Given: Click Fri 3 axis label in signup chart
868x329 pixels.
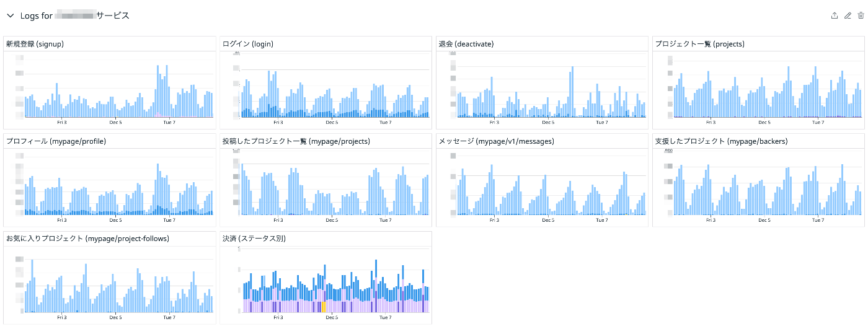Looking at the screenshot, I should click(61, 123).
